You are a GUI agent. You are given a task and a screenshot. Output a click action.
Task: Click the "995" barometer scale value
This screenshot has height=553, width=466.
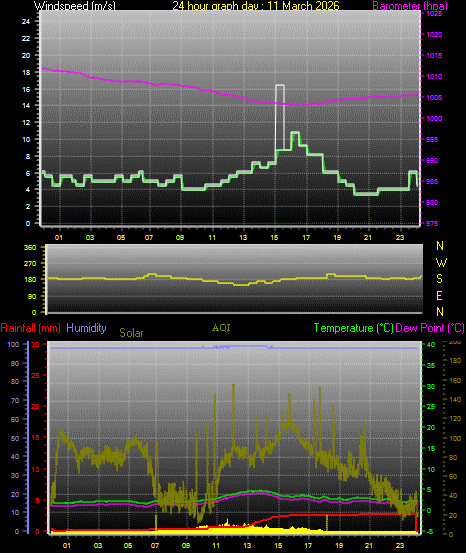click(432, 140)
